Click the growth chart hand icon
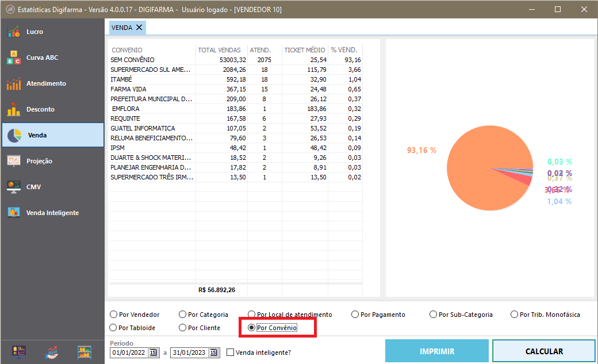 (x=52, y=352)
